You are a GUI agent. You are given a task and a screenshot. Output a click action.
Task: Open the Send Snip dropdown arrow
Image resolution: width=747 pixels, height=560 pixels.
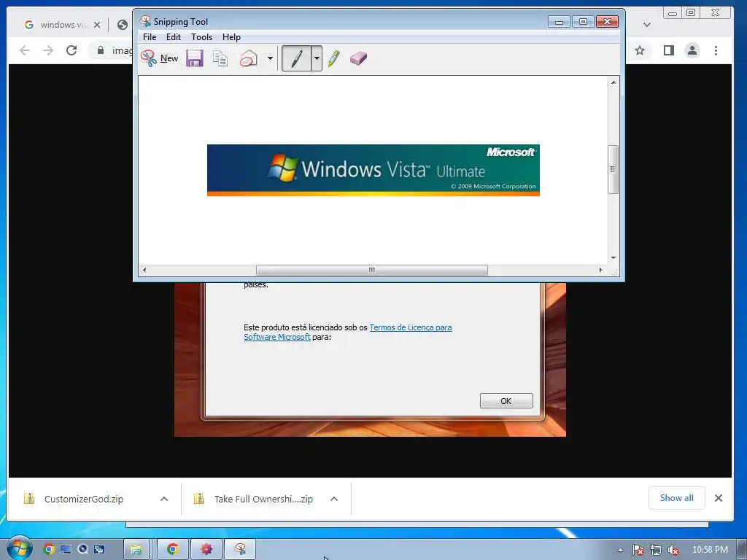[x=270, y=58]
